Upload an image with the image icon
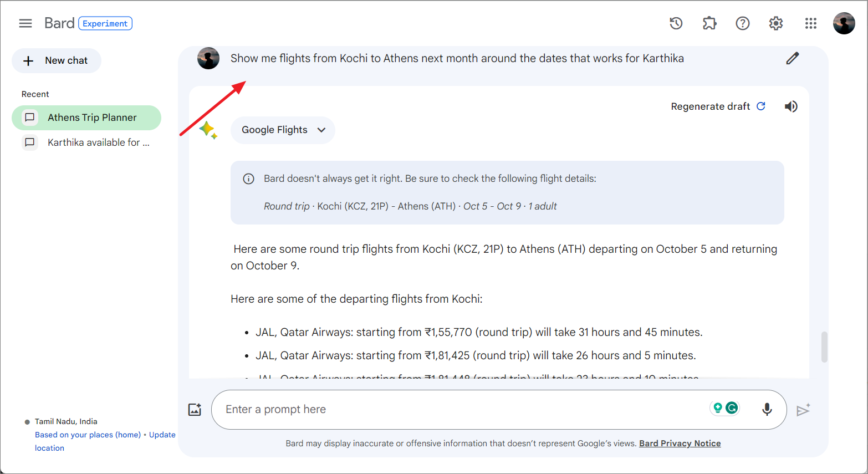Image resolution: width=868 pixels, height=474 pixels. [x=195, y=409]
